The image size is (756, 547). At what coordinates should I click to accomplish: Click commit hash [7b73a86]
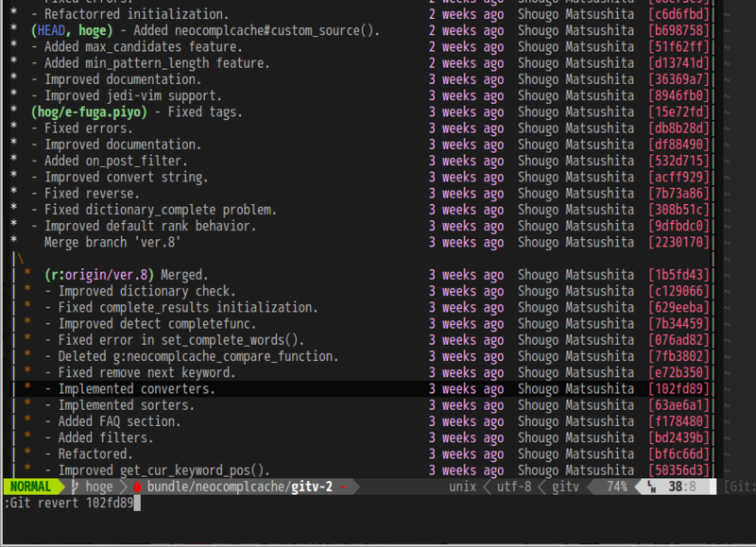pos(679,194)
